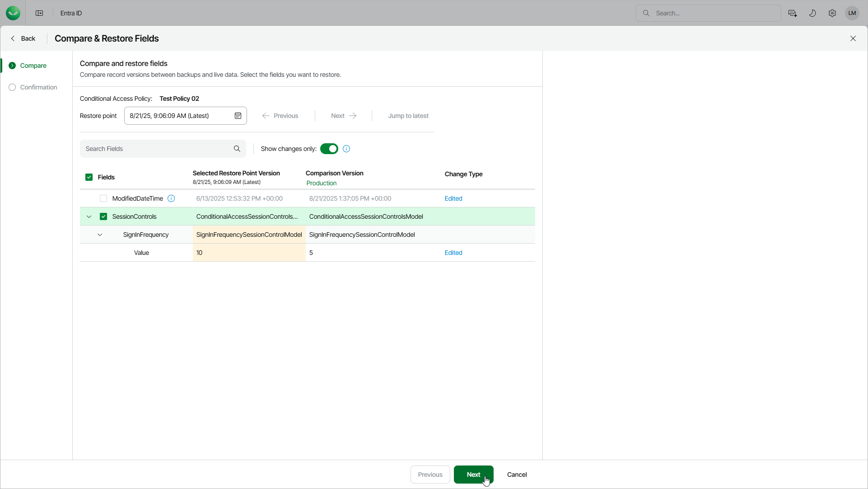Uncheck the select-all Fields checkbox
The width and height of the screenshot is (868, 489).
[89, 177]
